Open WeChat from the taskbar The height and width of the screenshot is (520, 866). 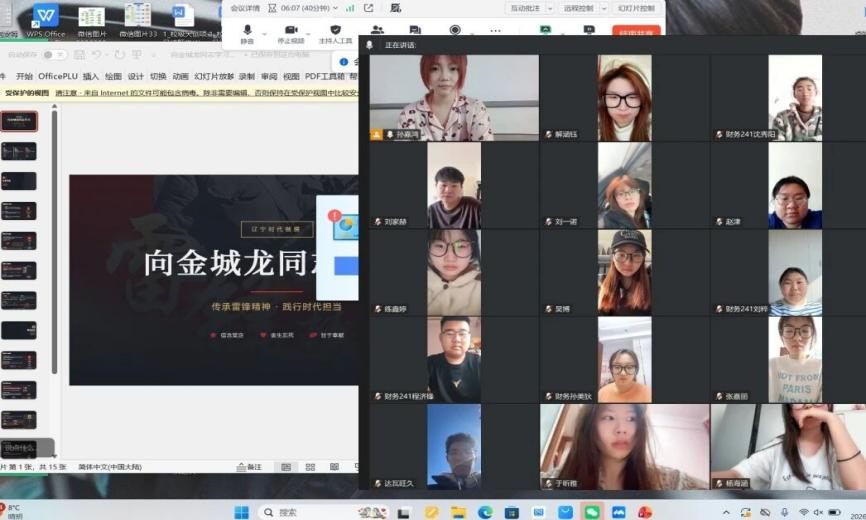[592, 512]
